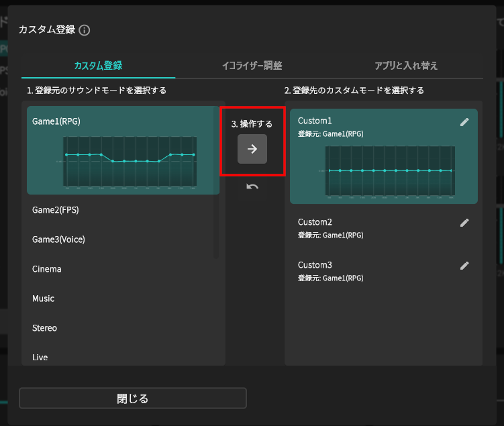Click the Custom1 equalizer graph thumbnail
This screenshot has width=504, height=426.
(389, 172)
